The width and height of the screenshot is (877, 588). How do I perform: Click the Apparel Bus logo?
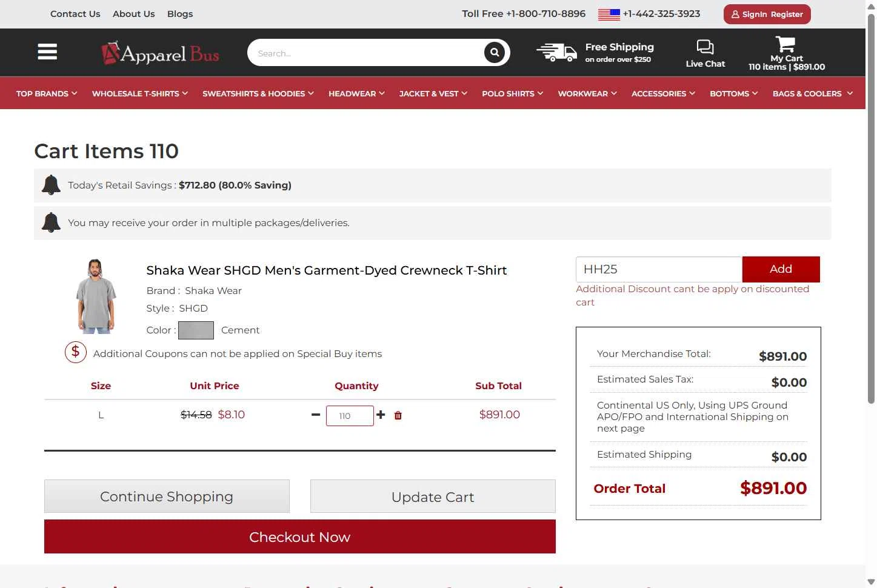click(x=161, y=53)
